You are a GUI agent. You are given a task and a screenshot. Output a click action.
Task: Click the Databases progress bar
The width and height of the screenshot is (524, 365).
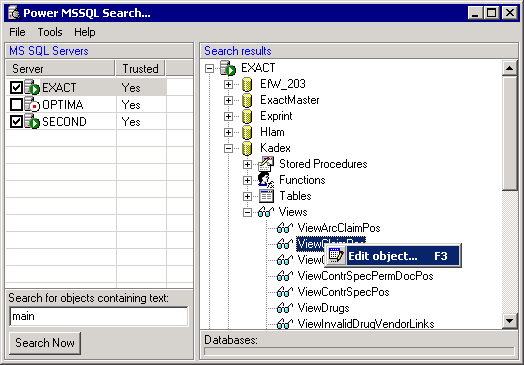[359, 351]
